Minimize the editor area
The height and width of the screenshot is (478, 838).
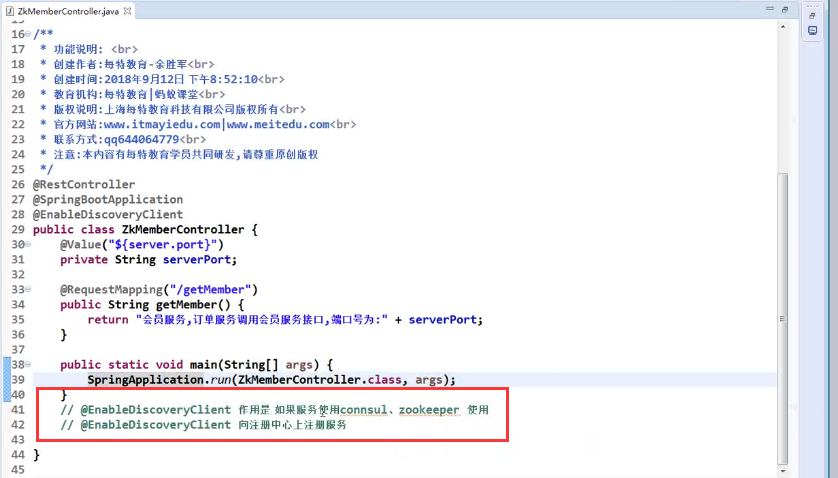point(770,9)
